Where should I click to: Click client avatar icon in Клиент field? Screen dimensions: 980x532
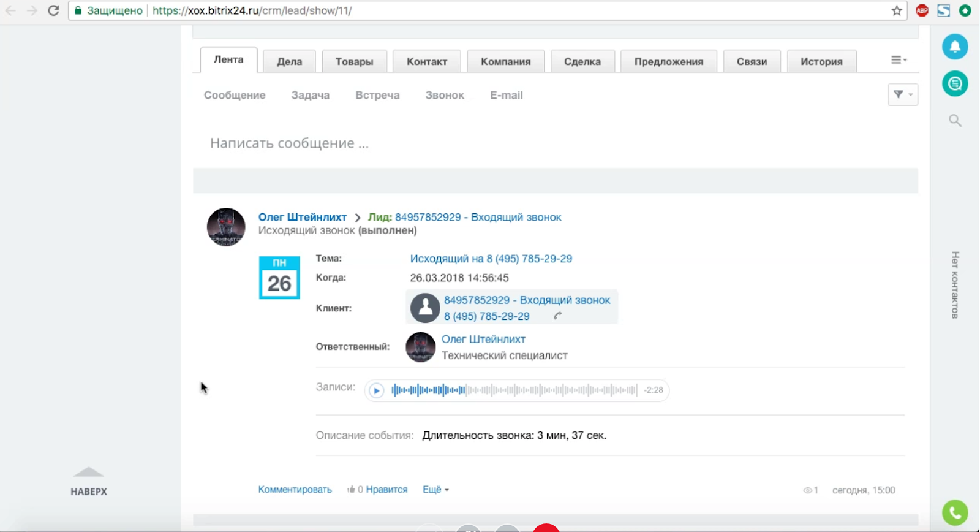pyautogui.click(x=425, y=308)
